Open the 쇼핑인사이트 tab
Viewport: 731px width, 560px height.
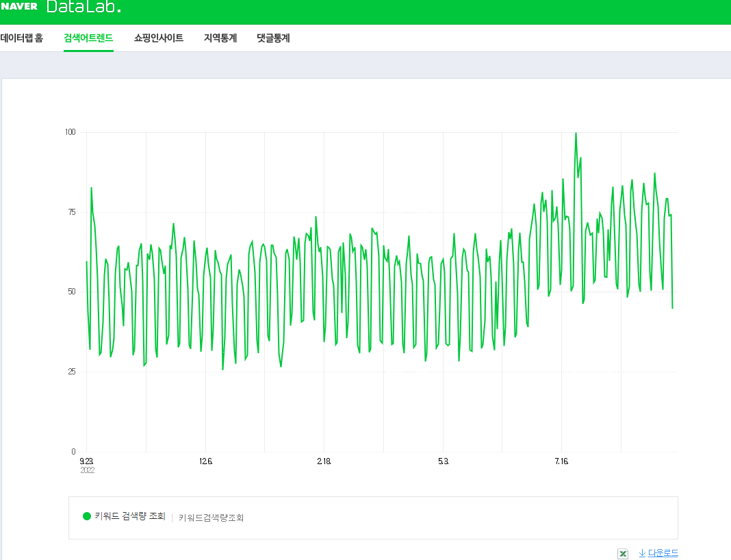pyautogui.click(x=159, y=38)
